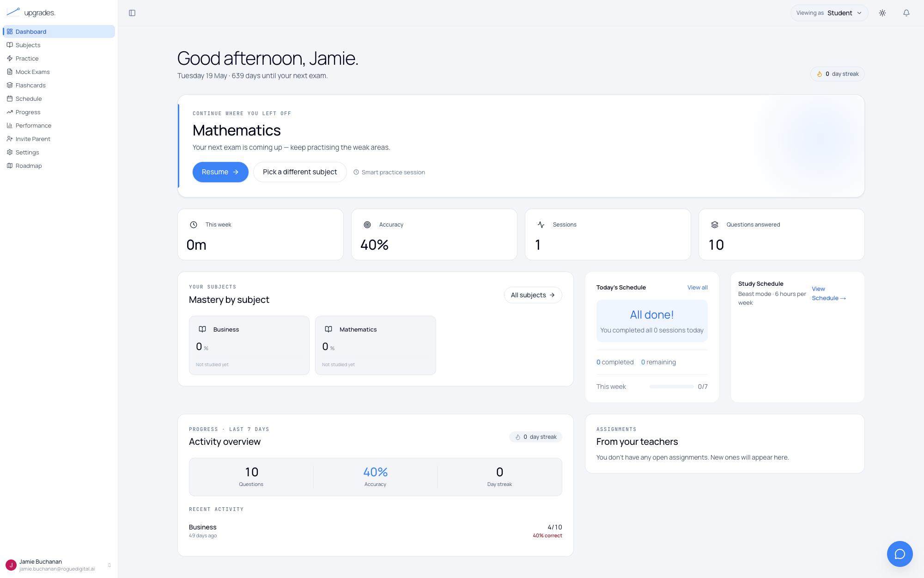
Task: Click the 0 completed count
Action: tap(615, 362)
